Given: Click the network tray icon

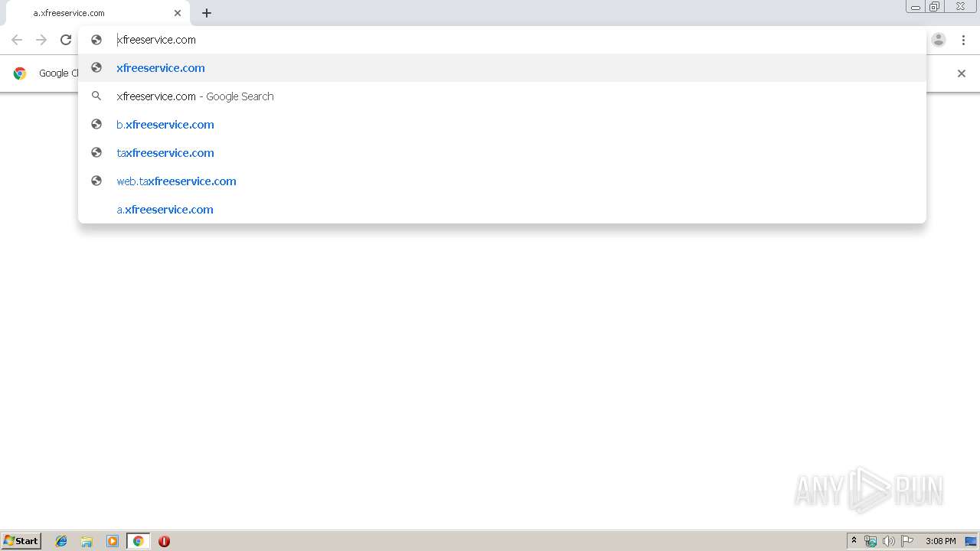Looking at the screenshot, I should point(871,541).
